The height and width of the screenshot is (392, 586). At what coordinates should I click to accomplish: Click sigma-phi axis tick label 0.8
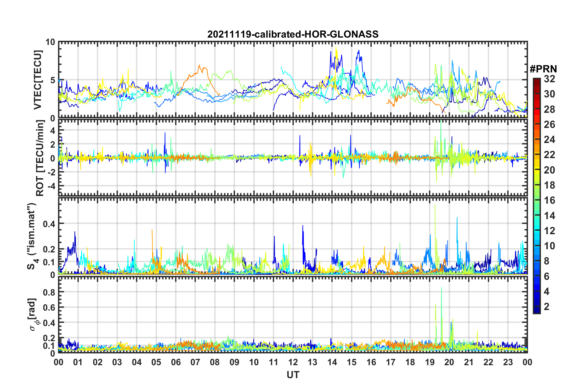click(x=49, y=292)
